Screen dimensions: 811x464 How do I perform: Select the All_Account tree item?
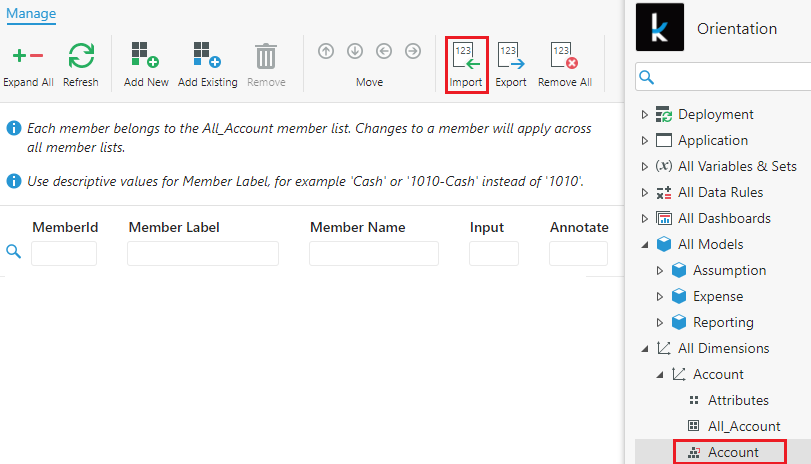[743, 426]
